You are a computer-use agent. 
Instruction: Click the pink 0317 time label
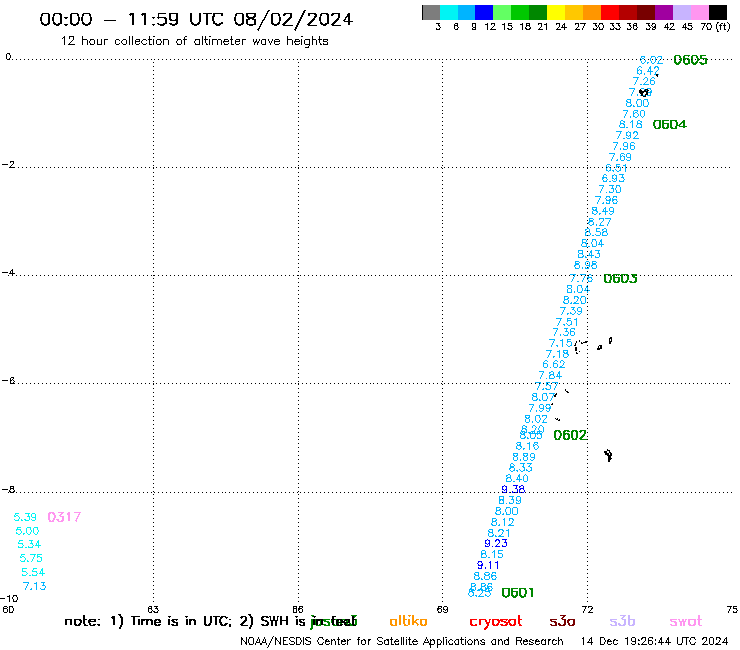(x=64, y=517)
